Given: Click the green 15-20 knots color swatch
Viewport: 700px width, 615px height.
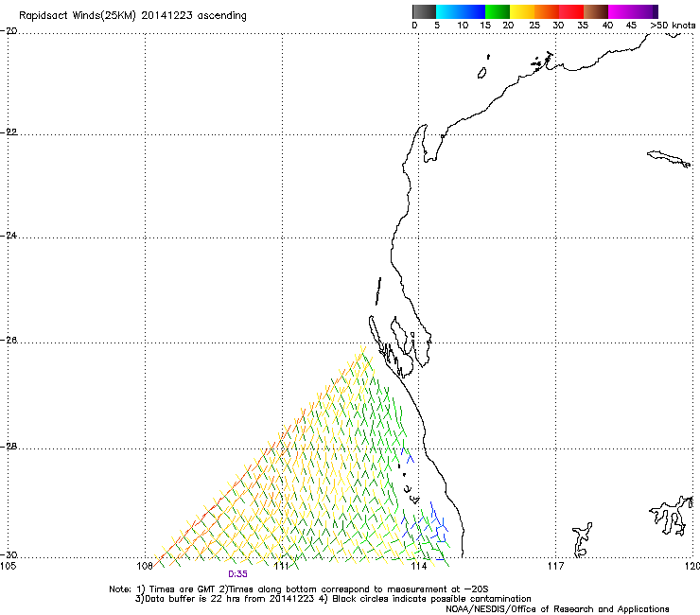Looking at the screenshot, I should point(498,11).
